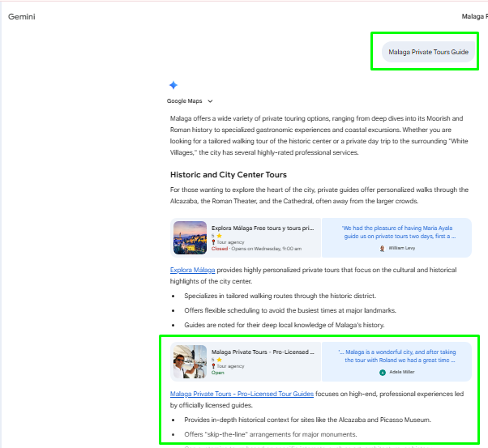The width and height of the screenshot is (488, 448).
Task: Click William Levy reviewer avatar
Action: click(x=383, y=248)
